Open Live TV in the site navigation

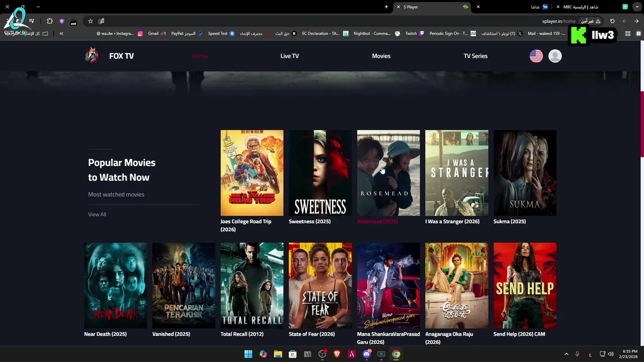tap(289, 56)
